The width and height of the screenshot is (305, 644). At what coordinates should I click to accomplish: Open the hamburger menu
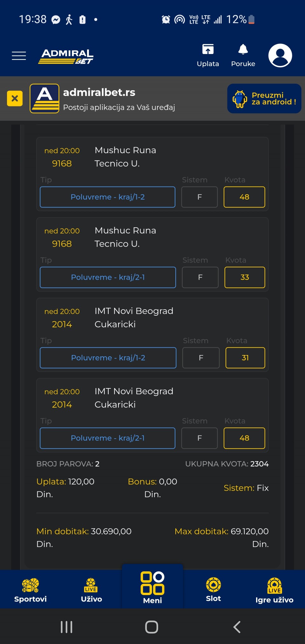pos(19,56)
